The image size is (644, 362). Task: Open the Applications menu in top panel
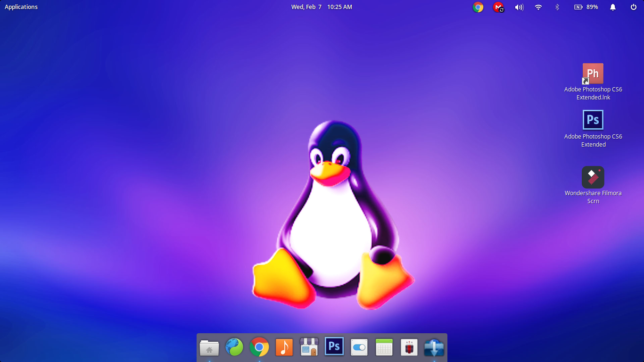click(21, 7)
